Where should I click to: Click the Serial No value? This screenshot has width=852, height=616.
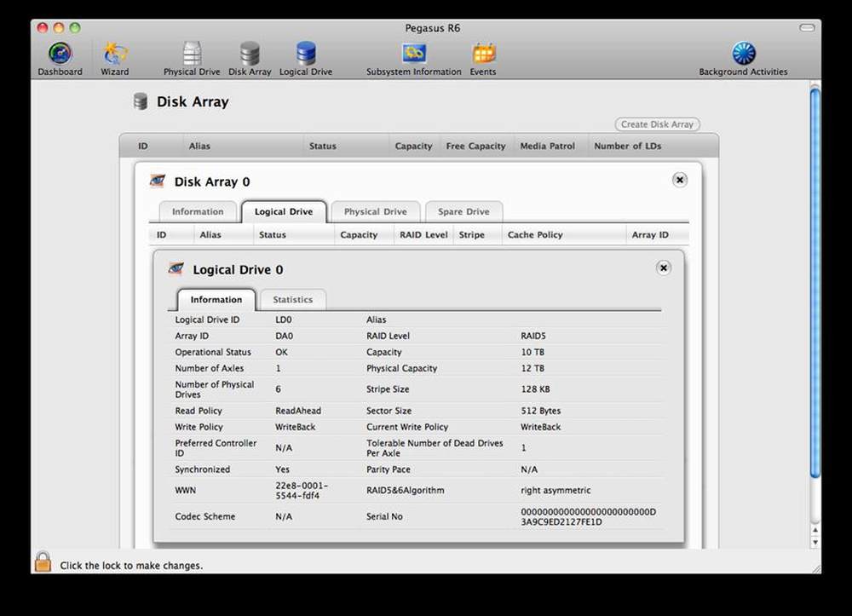pyautogui.click(x=589, y=516)
